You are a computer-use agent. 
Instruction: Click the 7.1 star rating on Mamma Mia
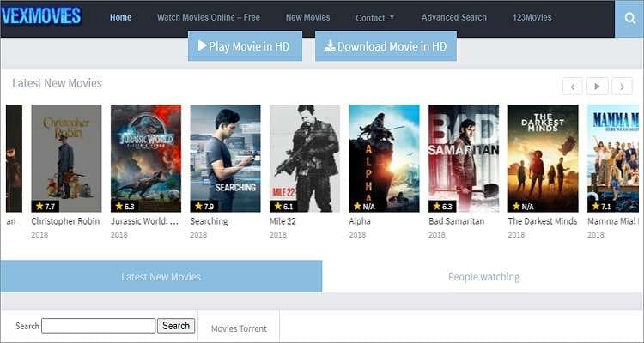pos(602,206)
